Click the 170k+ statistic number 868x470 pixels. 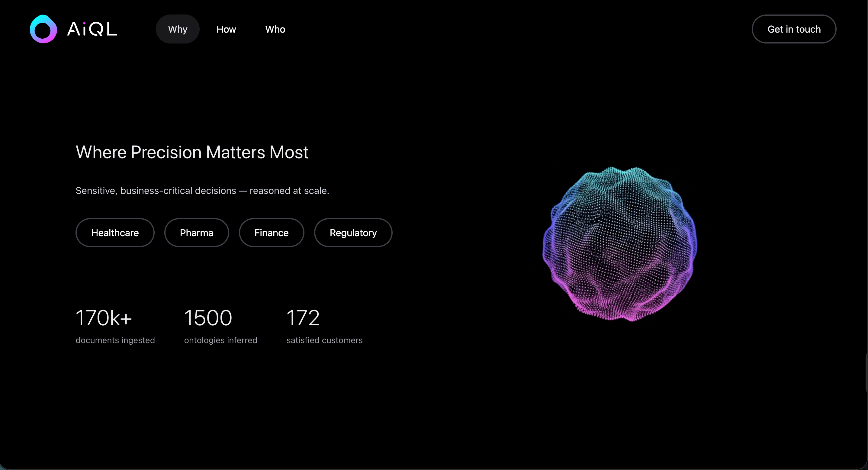click(104, 318)
